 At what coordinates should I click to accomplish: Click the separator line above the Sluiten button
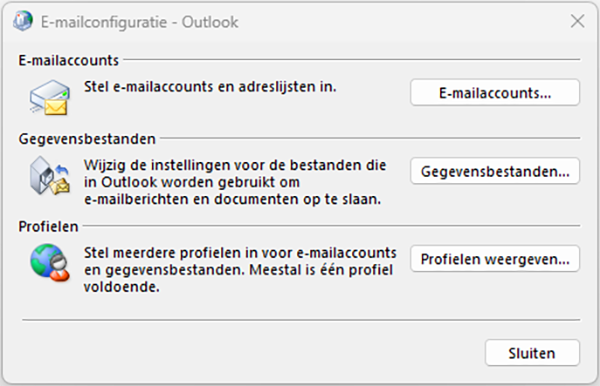click(x=301, y=320)
